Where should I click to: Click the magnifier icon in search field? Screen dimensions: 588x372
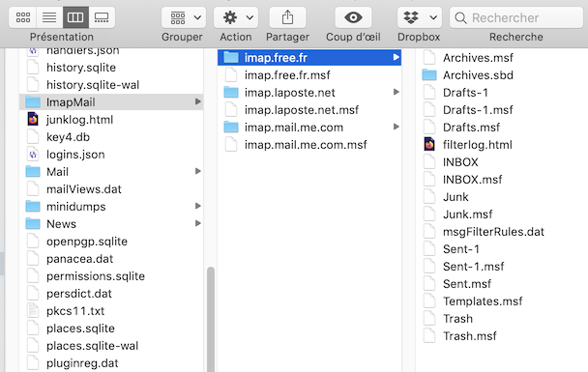click(460, 17)
